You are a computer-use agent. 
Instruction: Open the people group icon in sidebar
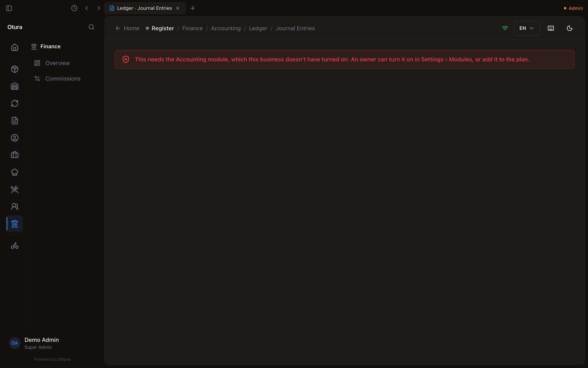[14, 207]
